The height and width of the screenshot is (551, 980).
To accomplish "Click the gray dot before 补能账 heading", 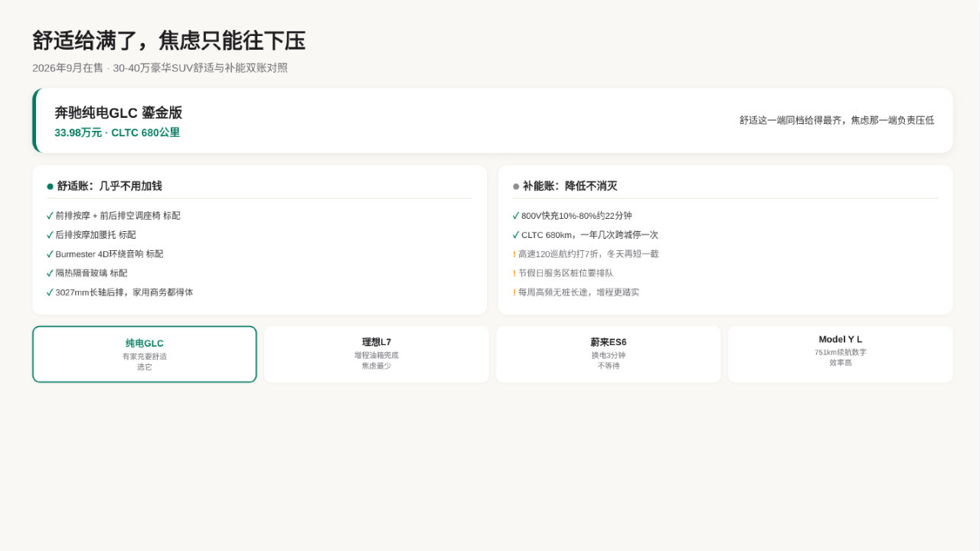I will tap(516, 186).
